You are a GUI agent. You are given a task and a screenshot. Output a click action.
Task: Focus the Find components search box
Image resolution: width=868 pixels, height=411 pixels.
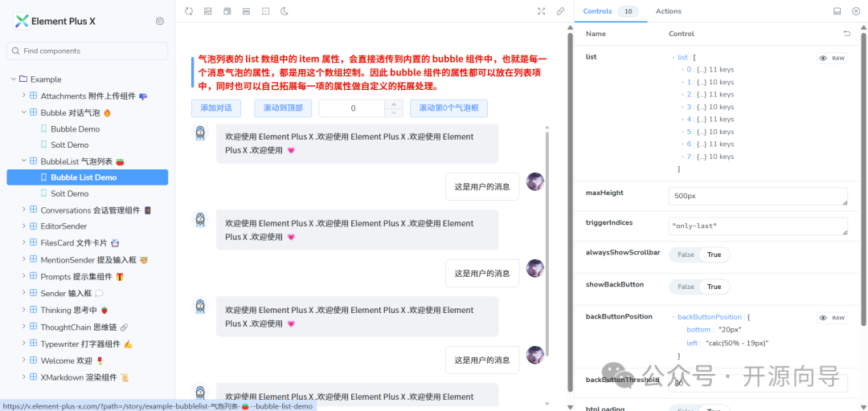88,51
